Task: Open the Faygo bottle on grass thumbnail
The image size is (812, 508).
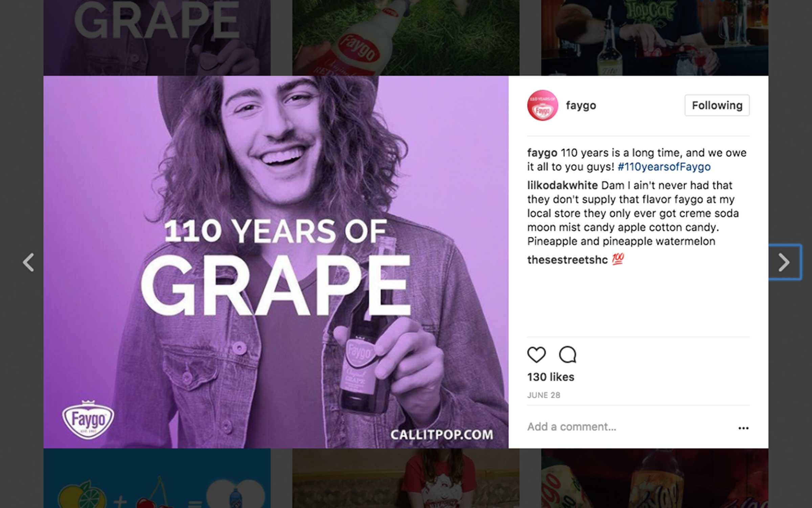Action: click(x=406, y=37)
